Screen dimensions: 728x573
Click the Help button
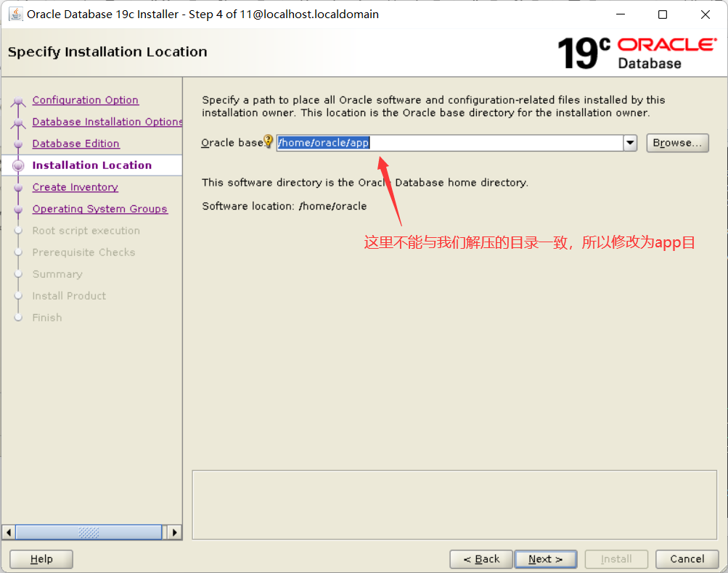point(41,559)
